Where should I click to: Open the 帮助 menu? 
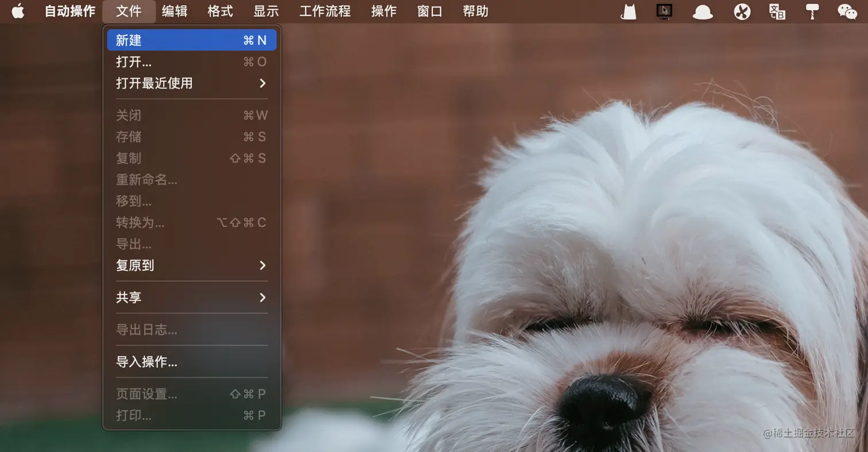476,11
